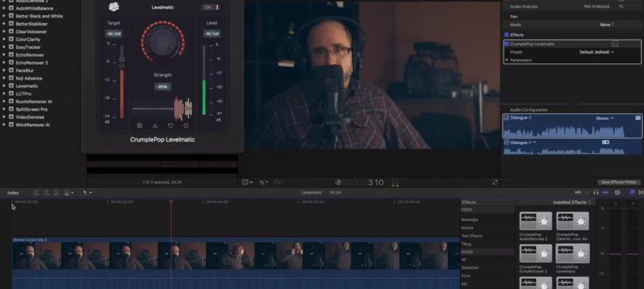644x289 pixels.
Task: Click the overwrite clip edit dropdown icon
Action: click(68, 192)
